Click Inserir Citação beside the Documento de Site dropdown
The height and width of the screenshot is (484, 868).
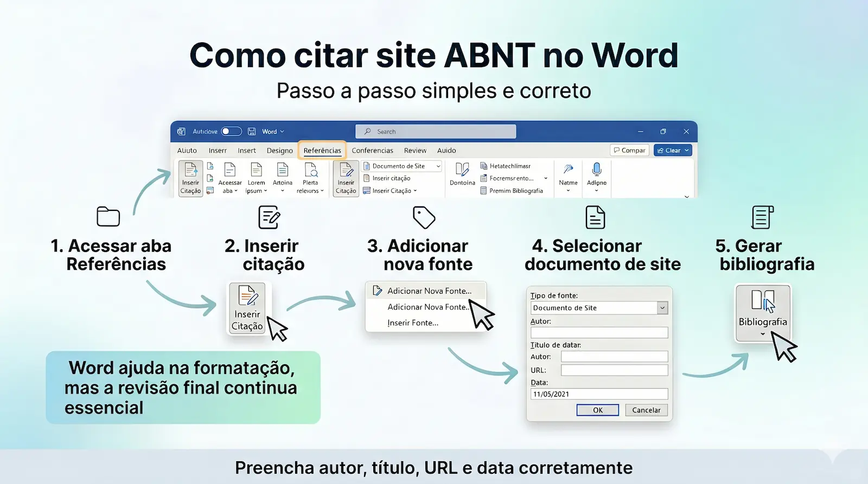346,178
